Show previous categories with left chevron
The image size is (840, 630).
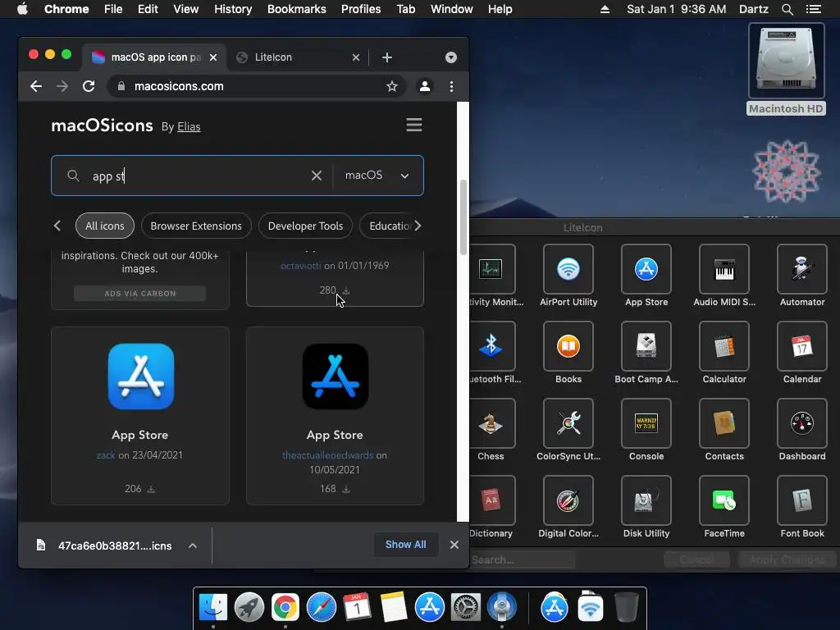point(57,226)
